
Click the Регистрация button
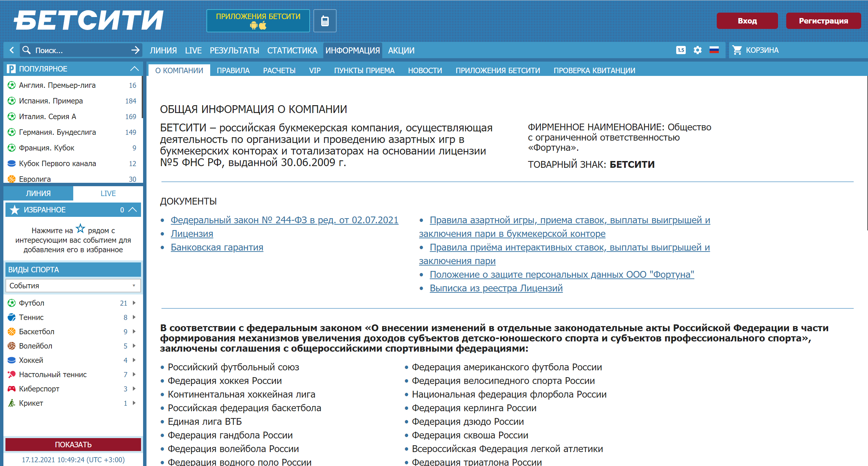(823, 21)
